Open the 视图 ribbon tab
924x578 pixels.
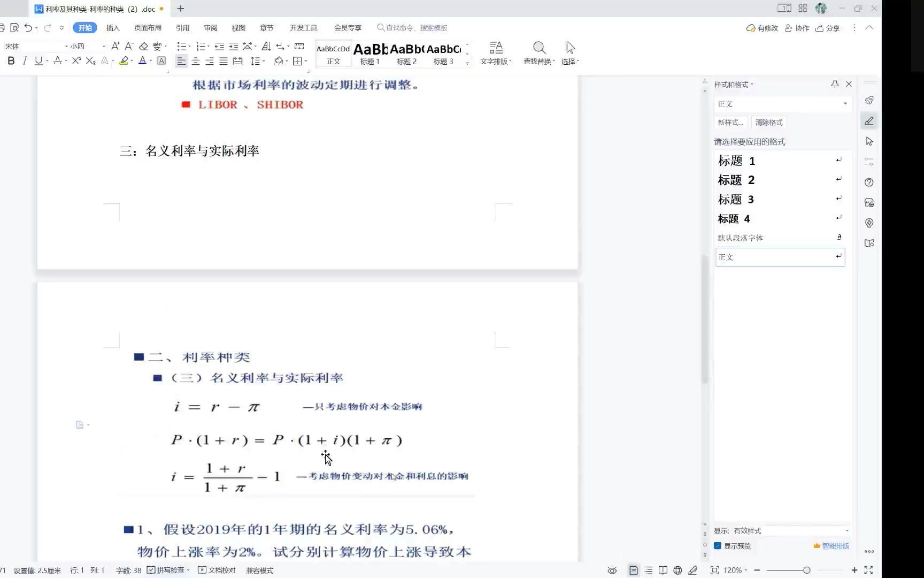tap(238, 28)
